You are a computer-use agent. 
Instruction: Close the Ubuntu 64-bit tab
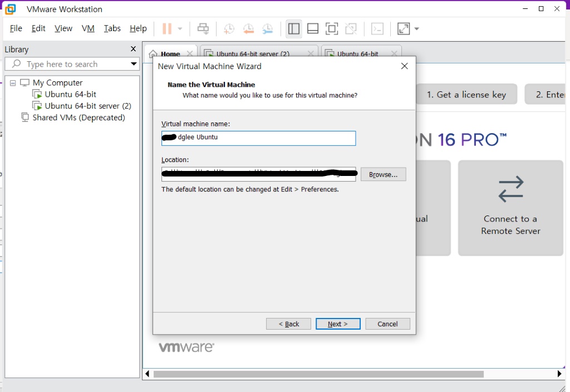[x=394, y=54]
